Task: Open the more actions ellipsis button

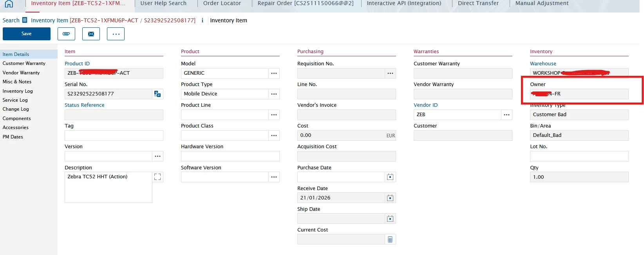Action: pos(116,34)
